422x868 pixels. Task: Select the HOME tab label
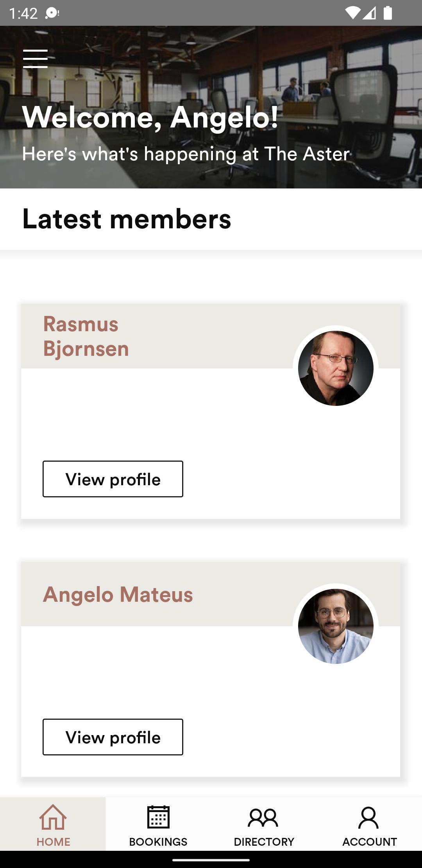pos(53,842)
